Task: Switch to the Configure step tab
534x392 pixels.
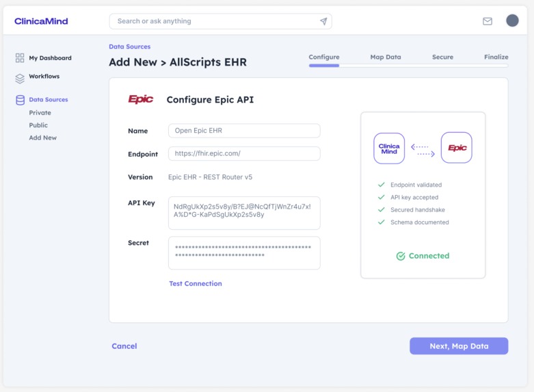Action: 324,57
